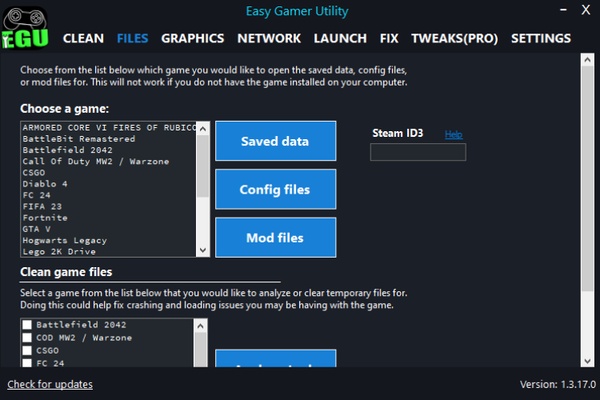This screenshot has width=600, height=400.
Task: Go to the NETWORK tab
Action: pyautogui.click(x=269, y=38)
